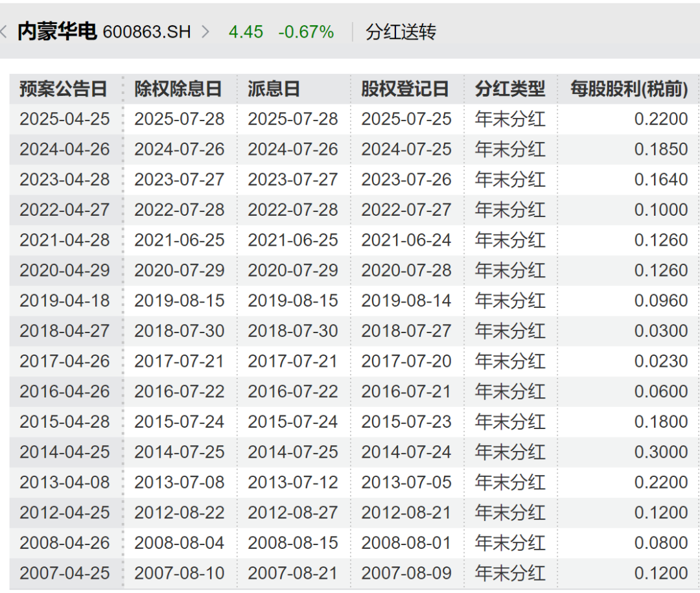Sort by 分红类型 column header
700x593 pixels.
click(510, 89)
